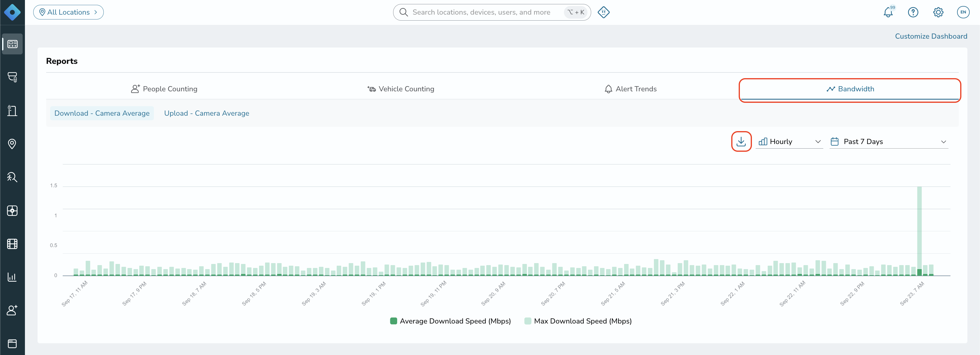Select Upload - Camera Average
This screenshot has width=980, height=355.
click(x=207, y=113)
